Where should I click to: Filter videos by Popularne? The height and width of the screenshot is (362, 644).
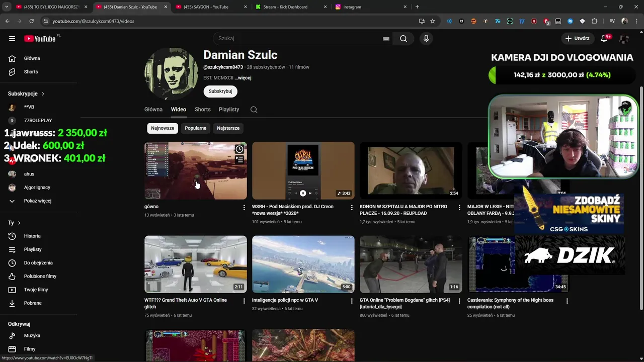click(x=195, y=128)
